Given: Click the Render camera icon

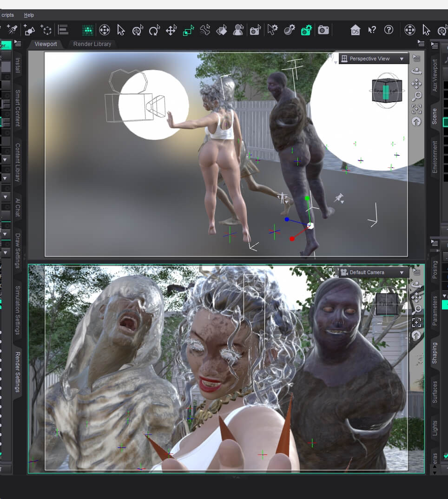Looking at the screenshot, I should (x=323, y=30).
